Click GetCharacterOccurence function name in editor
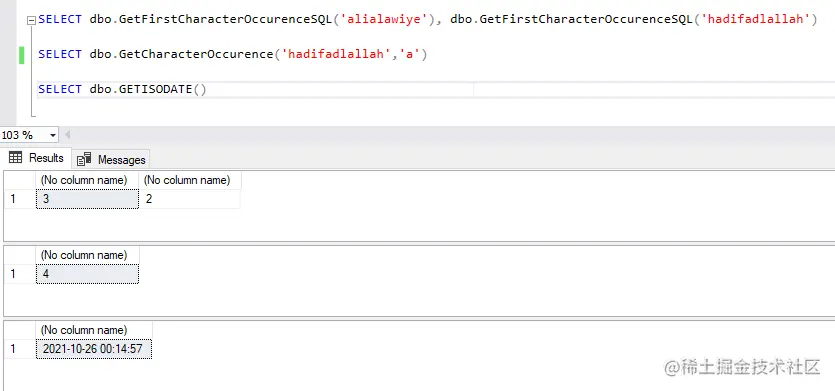The image size is (835, 391). (197, 54)
